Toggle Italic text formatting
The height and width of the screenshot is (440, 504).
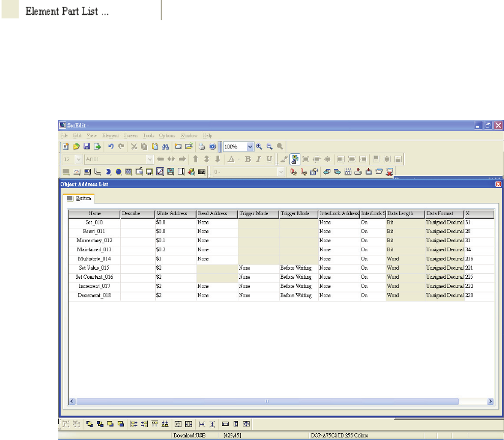click(x=259, y=159)
